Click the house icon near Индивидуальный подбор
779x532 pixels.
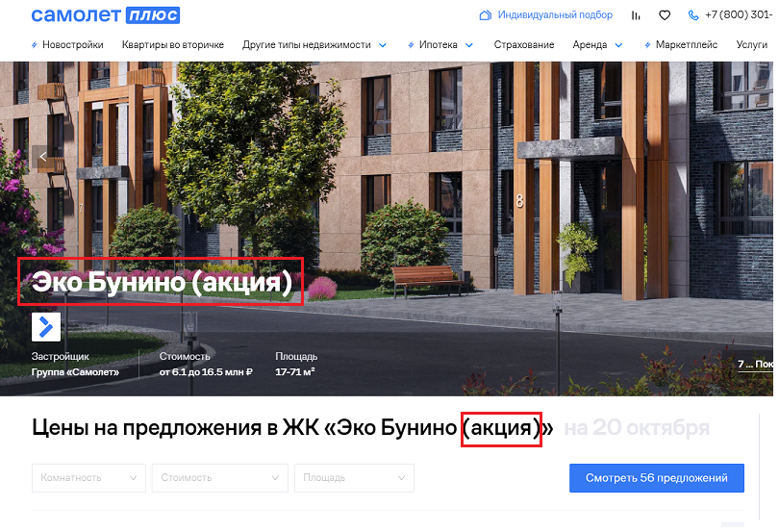[486, 15]
